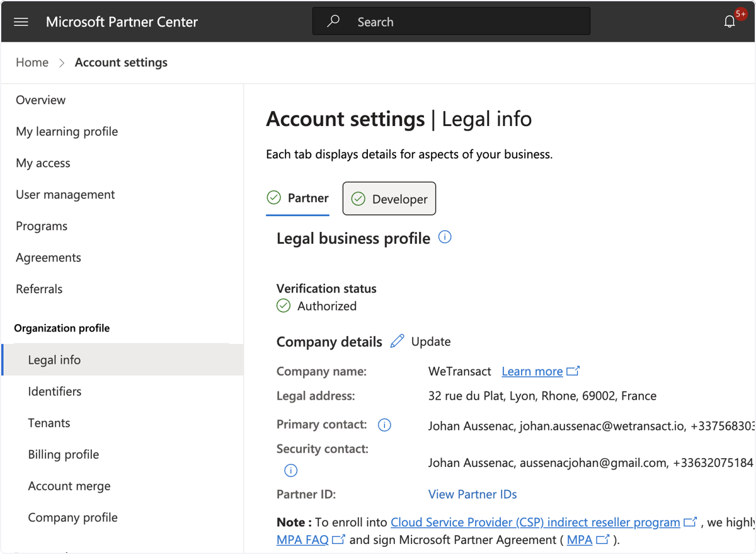
Task: Click View Partner IDs link
Action: click(x=472, y=494)
